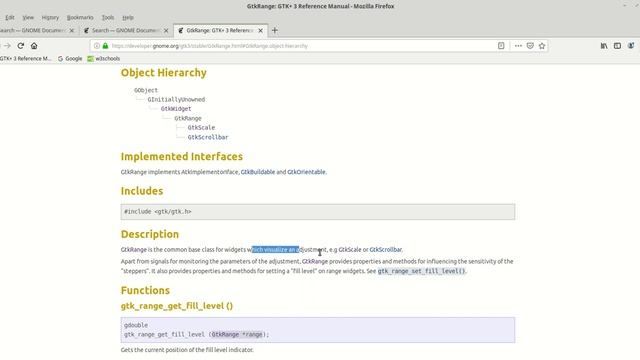
Task: Close the GtkRange GTK+ 3 Reference tab
Action: 260,31
